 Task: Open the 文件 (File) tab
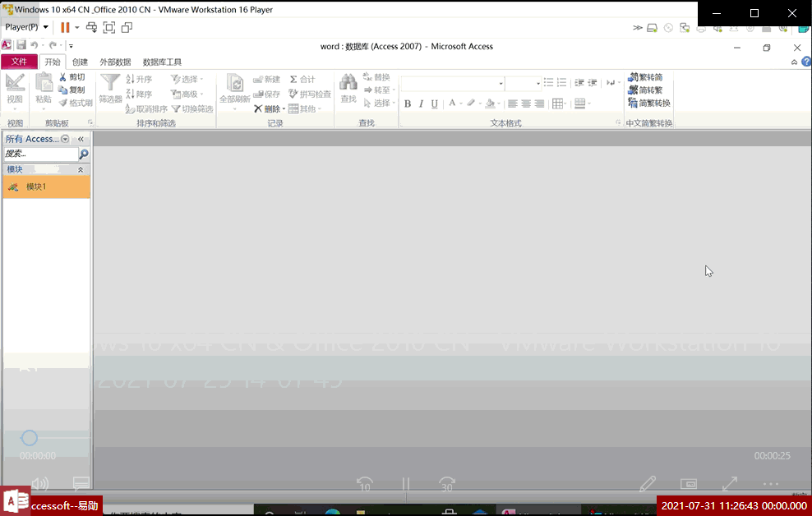tap(19, 62)
